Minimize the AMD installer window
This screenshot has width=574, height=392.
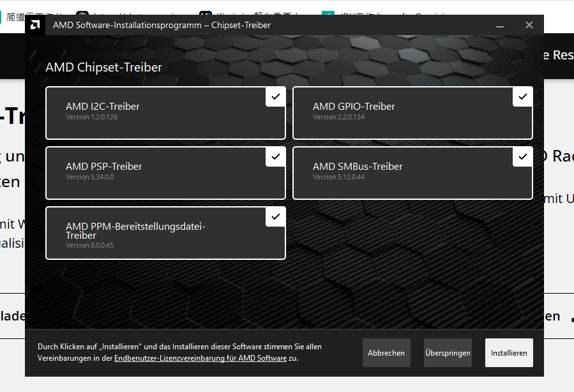click(500, 26)
